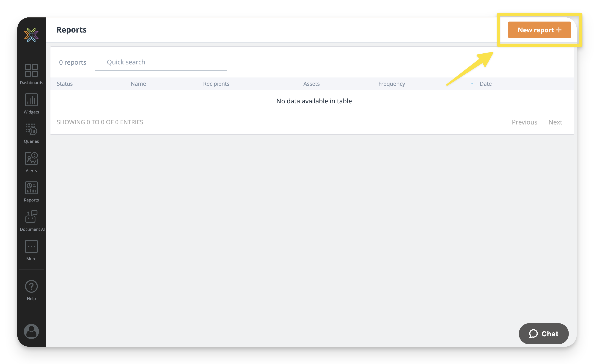The image size is (594, 364).
Task: Sort table by Name column
Action: click(138, 84)
